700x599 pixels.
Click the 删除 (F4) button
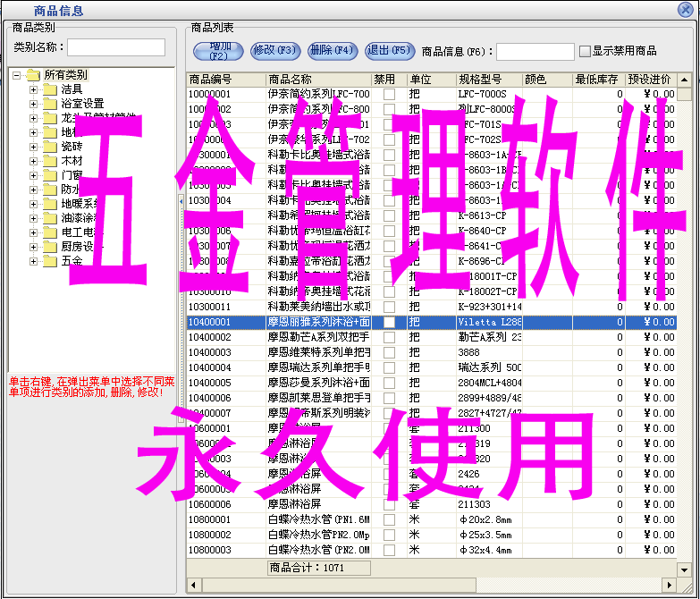(333, 50)
